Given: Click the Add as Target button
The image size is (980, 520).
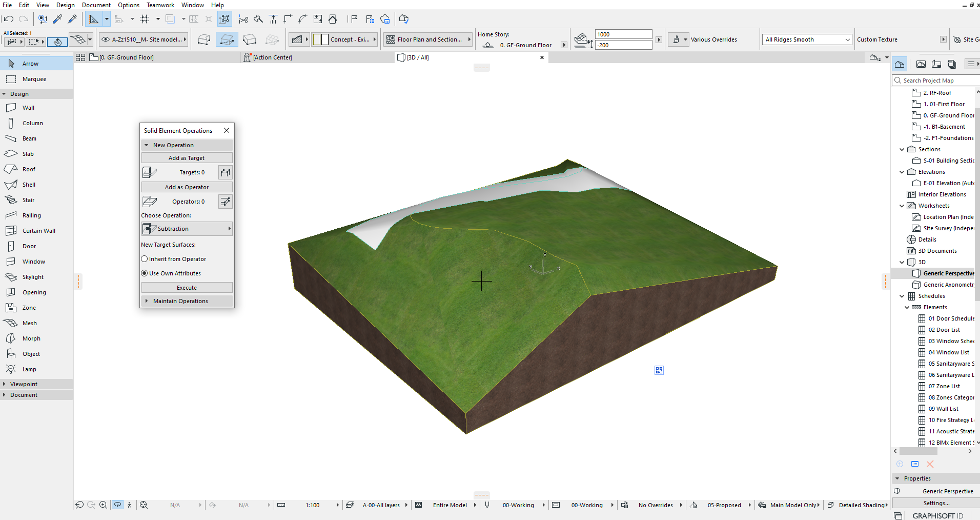Looking at the screenshot, I should 187,158.
